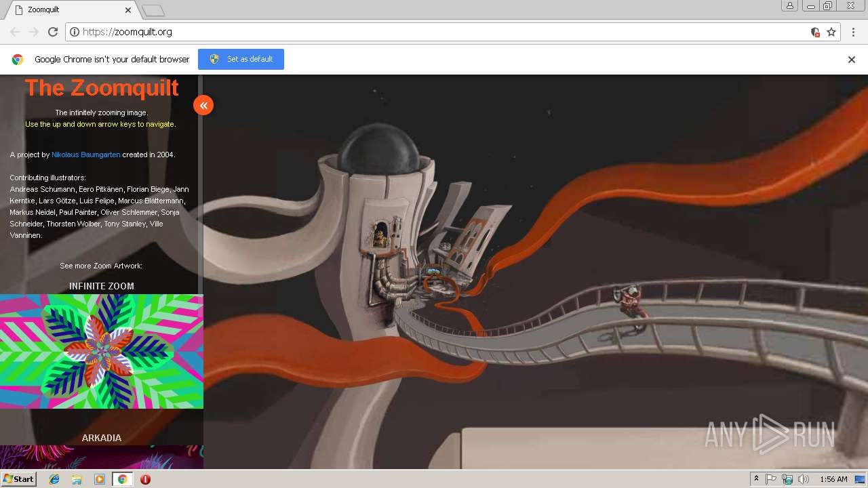Click the Infinite Zoom artwork thumbnail
Viewport: 868px width, 488px height.
coord(102,351)
